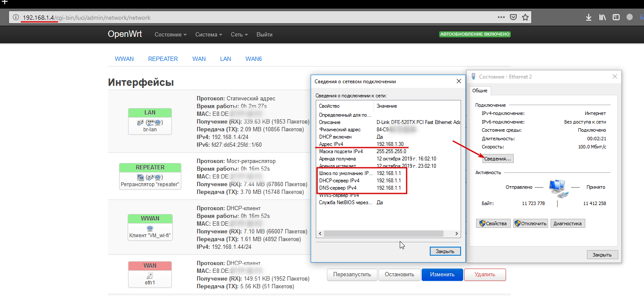
Task: Open the Firefox downloads icon
Action: click(588, 17)
